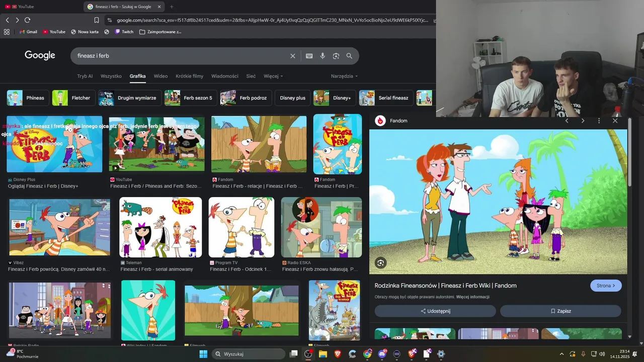Open the Windows Start menu
The height and width of the screenshot is (362, 644).
[x=203, y=354]
